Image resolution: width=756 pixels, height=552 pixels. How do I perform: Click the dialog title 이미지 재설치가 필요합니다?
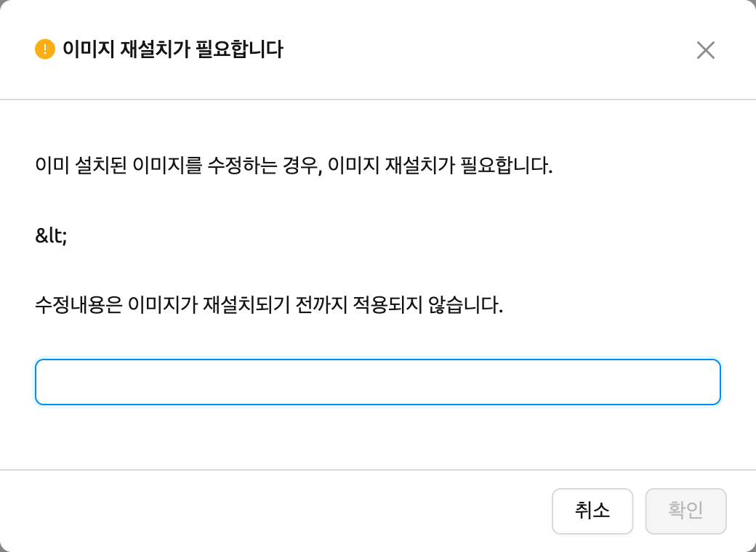click(173, 49)
